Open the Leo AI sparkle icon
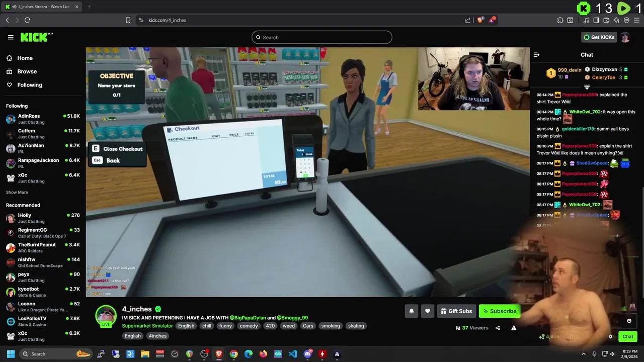 616,20
